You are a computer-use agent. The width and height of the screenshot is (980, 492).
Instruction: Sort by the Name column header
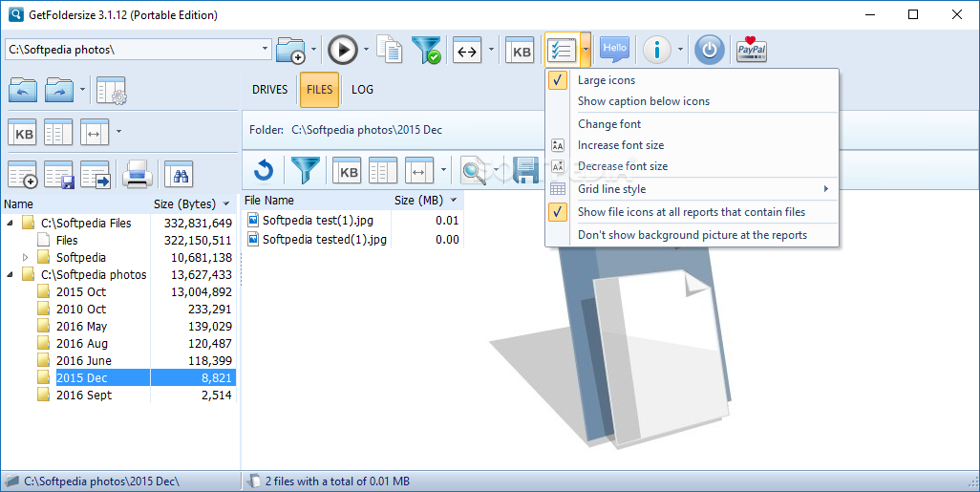(75, 203)
